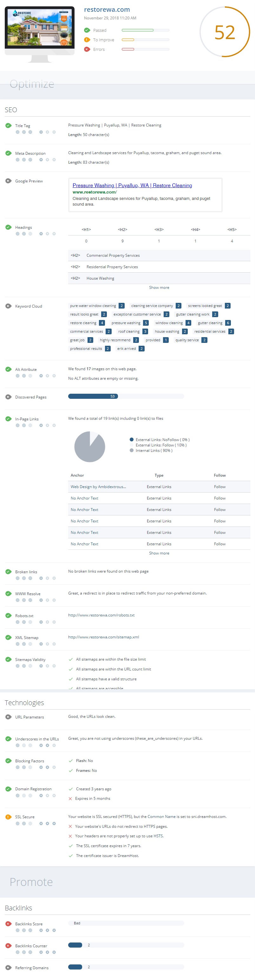Click the Referring Domains progress bar
Viewport: 255px width, 980px height.
coord(126,967)
